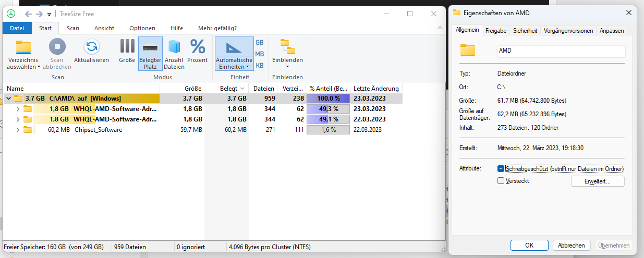
Task: Close the Eigenschaften von AMD dialog
Action: 628,13
